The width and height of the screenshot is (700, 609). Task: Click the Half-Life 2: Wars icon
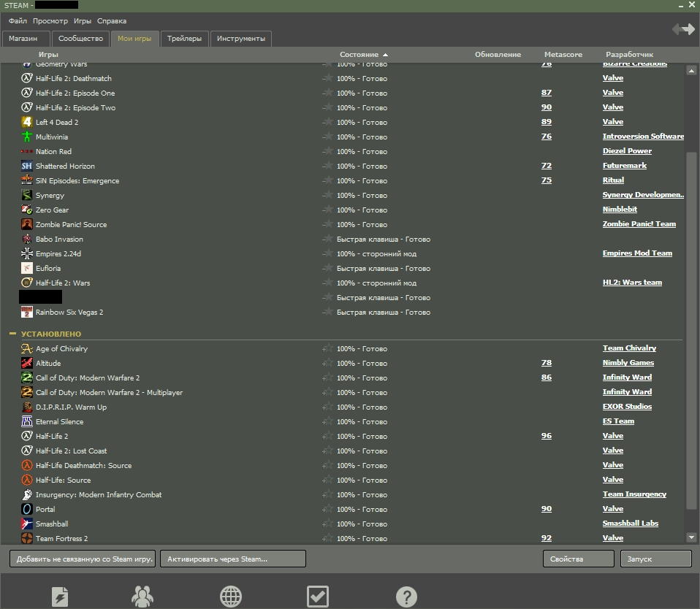tap(27, 283)
